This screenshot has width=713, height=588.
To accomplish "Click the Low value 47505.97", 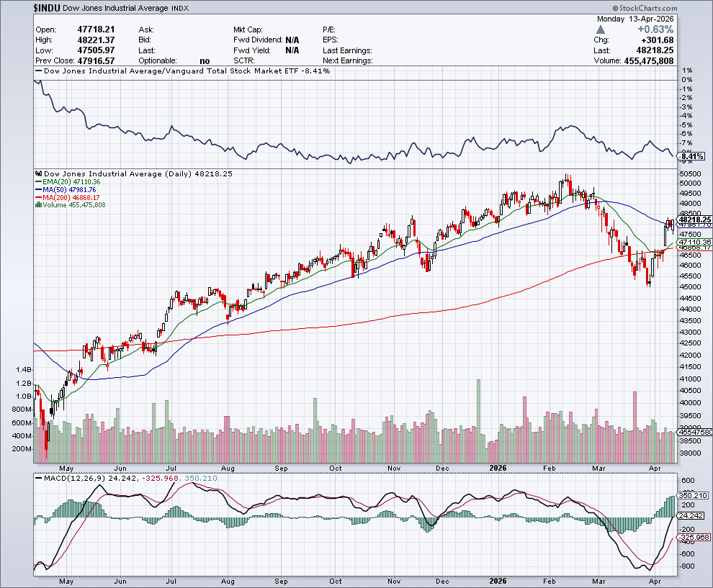I will 96,50.
